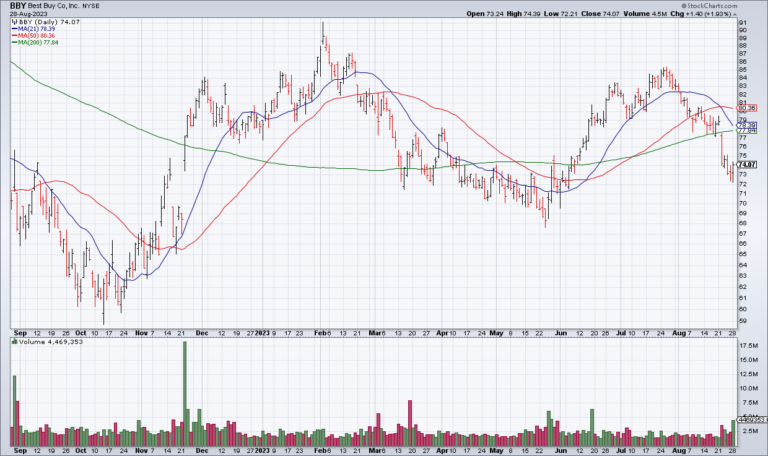Click the NYSE exchange label

coord(91,6)
